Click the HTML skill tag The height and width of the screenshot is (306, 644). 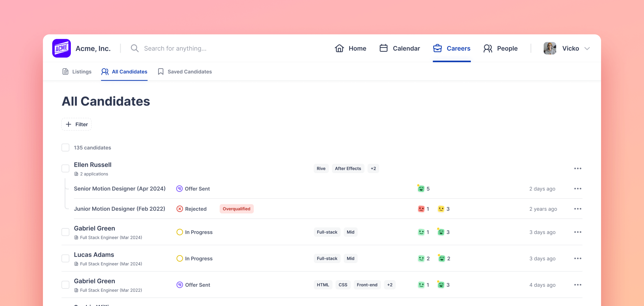pos(323,285)
